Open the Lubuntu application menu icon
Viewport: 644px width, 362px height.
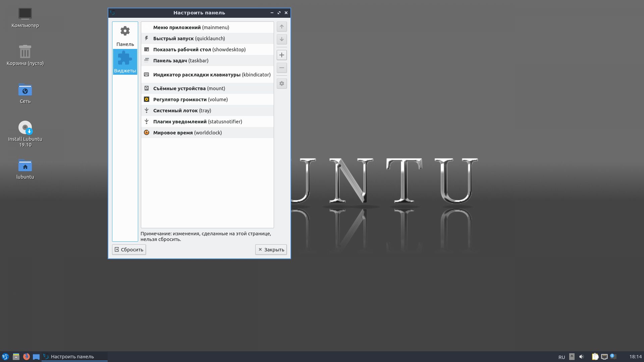pos(5,357)
